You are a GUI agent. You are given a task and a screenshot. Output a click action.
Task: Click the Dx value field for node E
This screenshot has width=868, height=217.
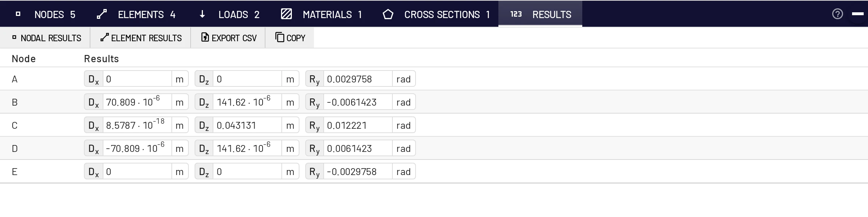tap(137, 171)
